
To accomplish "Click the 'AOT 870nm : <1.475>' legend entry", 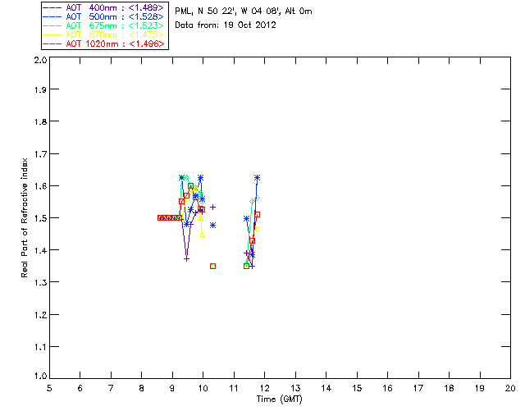I will point(103,34).
